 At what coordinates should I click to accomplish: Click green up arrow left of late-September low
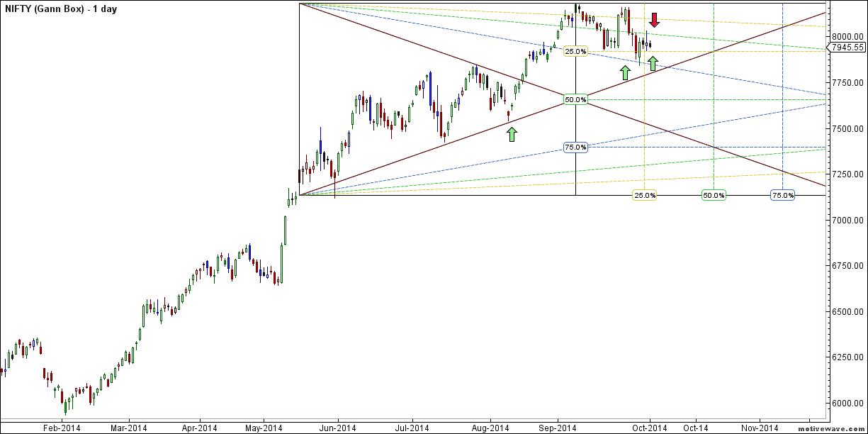tap(624, 72)
